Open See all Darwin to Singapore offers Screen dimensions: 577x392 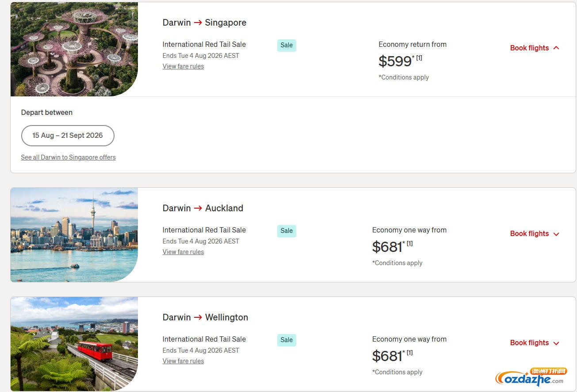tap(68, 157)
